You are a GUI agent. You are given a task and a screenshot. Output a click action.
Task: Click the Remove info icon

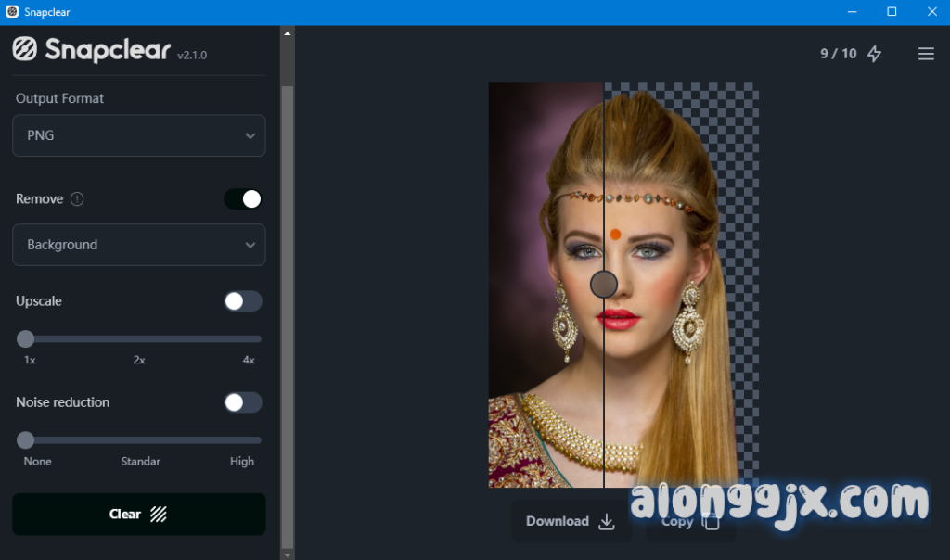tap(77, 199)
